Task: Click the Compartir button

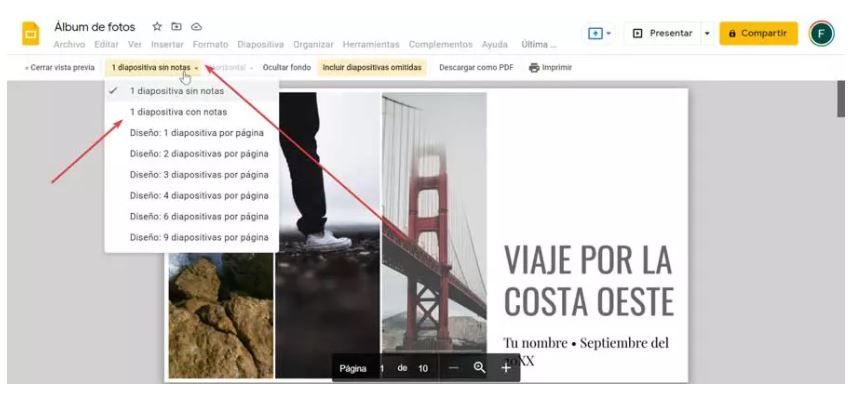Action: (758, 33)
